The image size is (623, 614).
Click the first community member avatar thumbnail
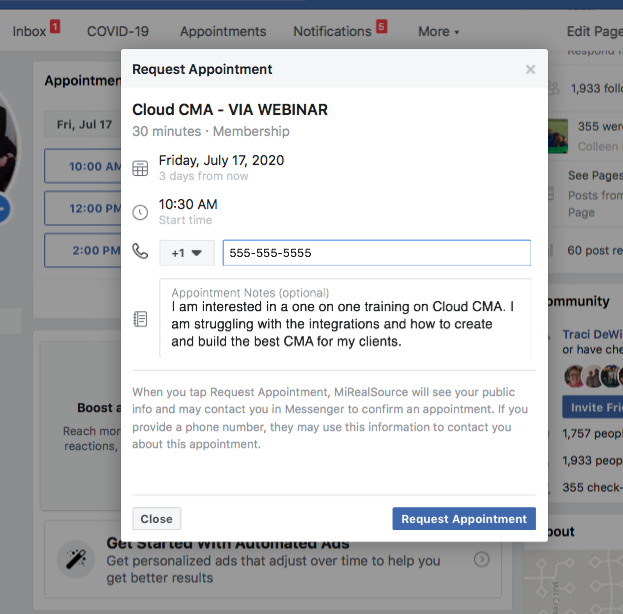[573, 376]
